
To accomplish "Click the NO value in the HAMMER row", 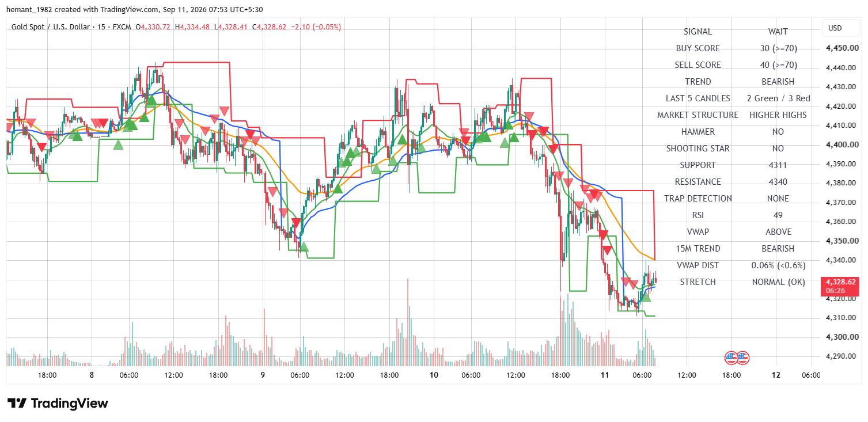I will [778, 132].
